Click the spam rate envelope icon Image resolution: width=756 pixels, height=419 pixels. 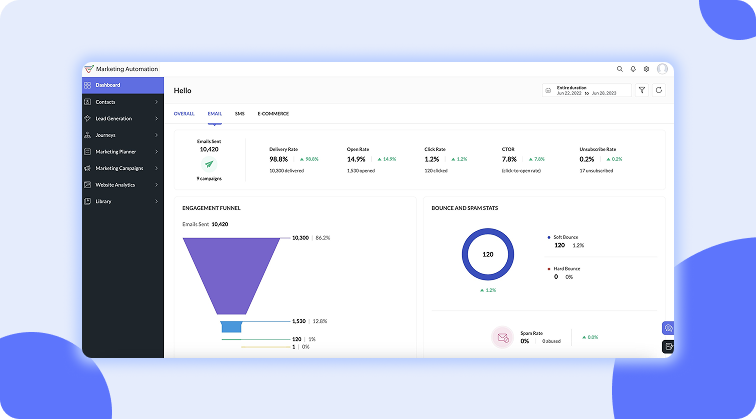pyautogui.click(x=502, y=338)
